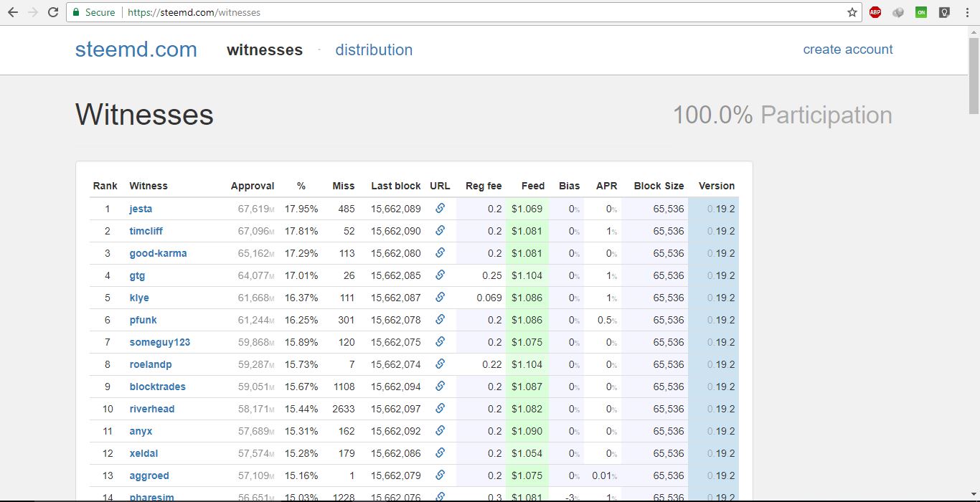Open witness gtg's profile
The width and height of the screenshot is (980, 502).
(137, 276)
